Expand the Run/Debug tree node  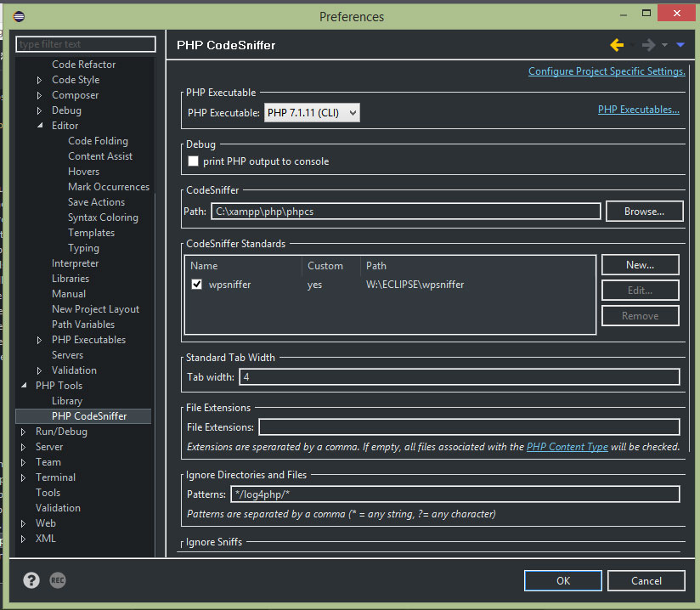(23, 432)
